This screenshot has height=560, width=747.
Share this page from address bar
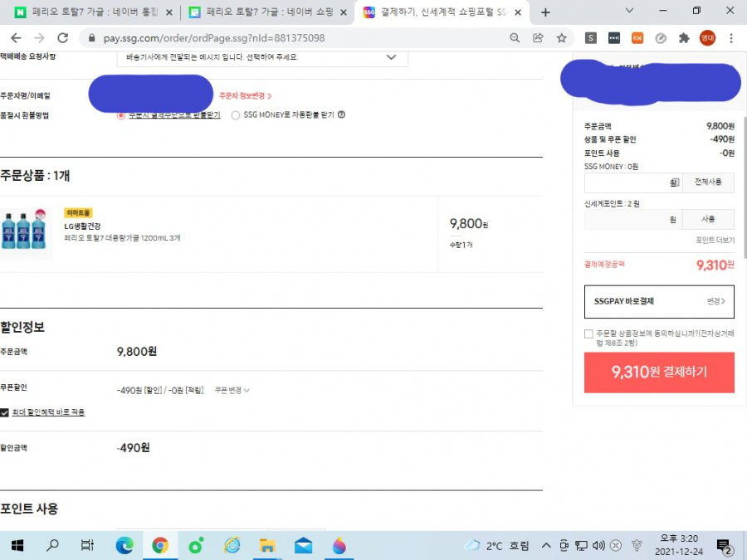point(538,38)
